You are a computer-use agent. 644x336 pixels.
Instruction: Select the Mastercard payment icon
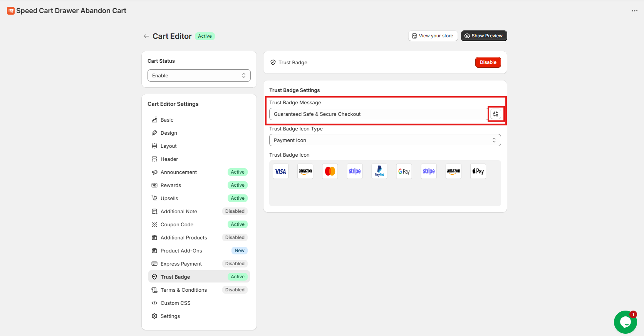pyautogui.click(x=330, y=171)
